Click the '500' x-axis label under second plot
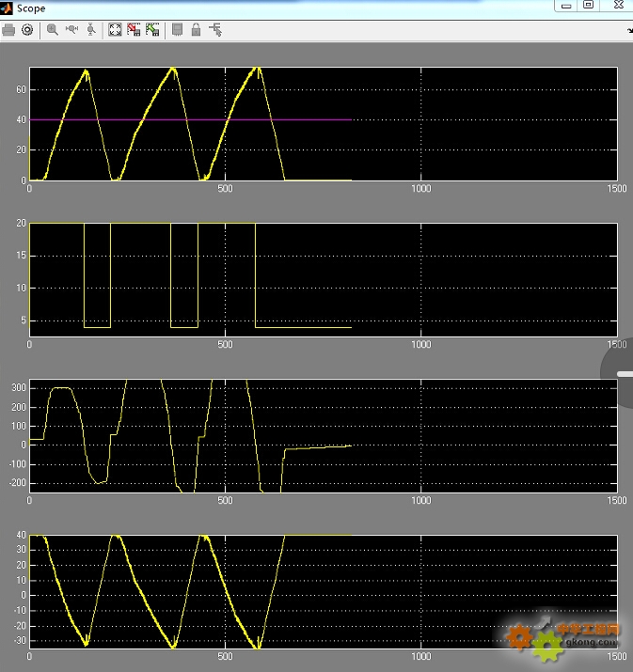Viewport: 633px width, 672px height. pos(225,345)
